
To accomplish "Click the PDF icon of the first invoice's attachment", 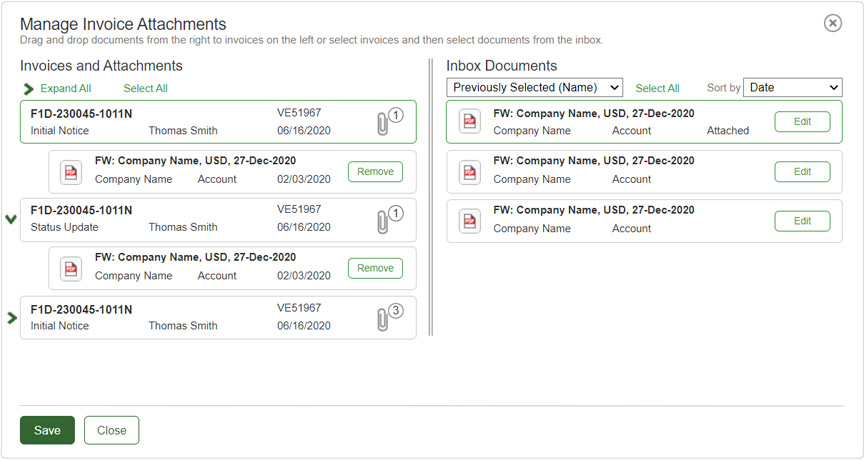I will 71,171.
